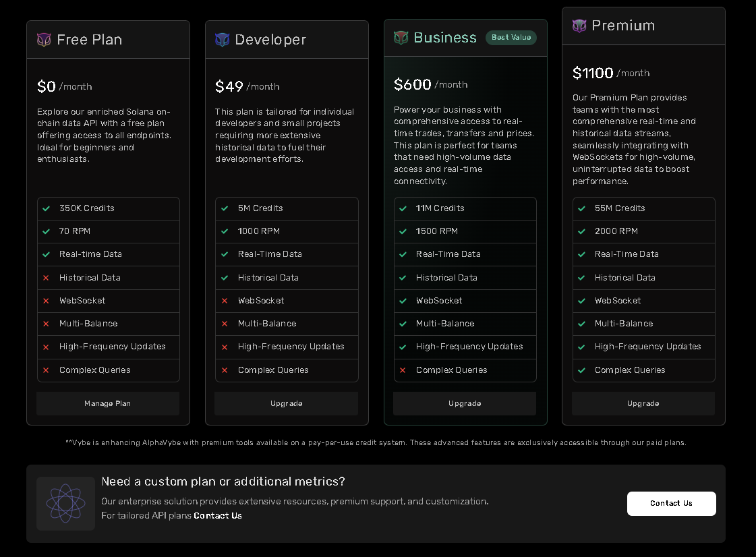Viewport: 756px width, 557px height.
Task: Click the Developer plan blue owl icon
Action: 223,40
